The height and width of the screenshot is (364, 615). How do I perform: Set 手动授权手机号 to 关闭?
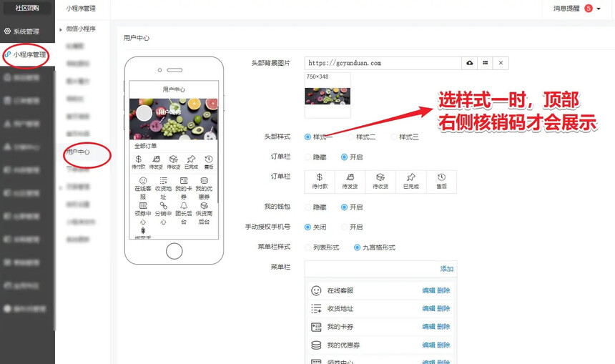308,227
